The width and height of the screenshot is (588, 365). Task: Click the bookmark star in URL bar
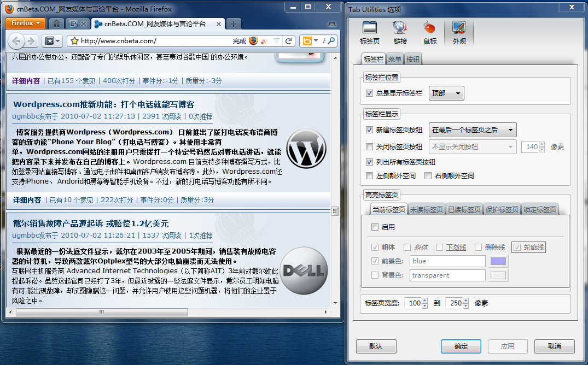[x=74, y=41]
